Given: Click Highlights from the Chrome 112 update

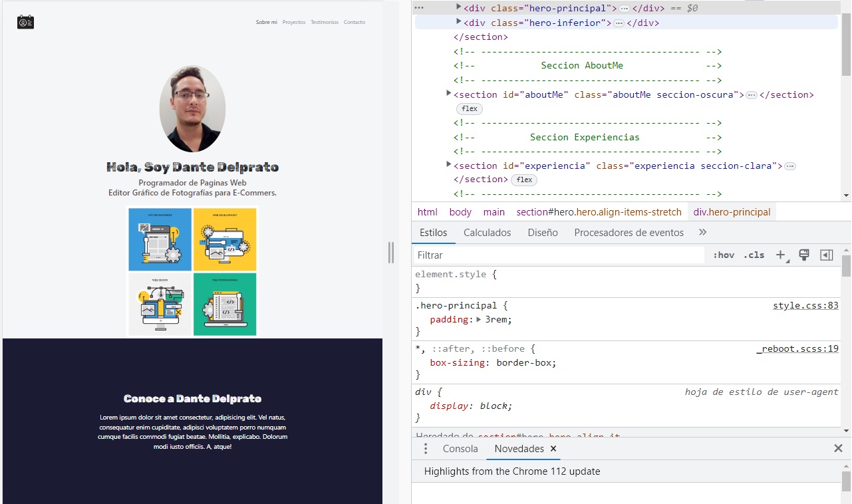Looking at the screenshot, I should [512, 471].
